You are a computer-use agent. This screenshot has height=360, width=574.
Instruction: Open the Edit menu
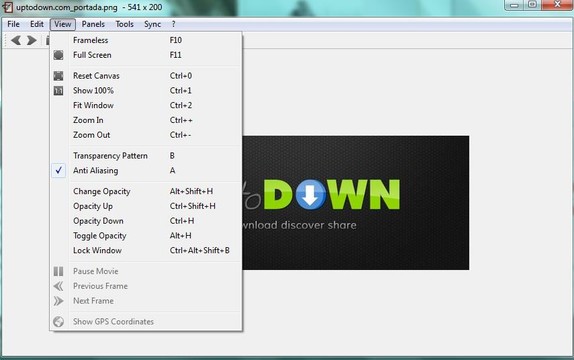click(37, 24)
